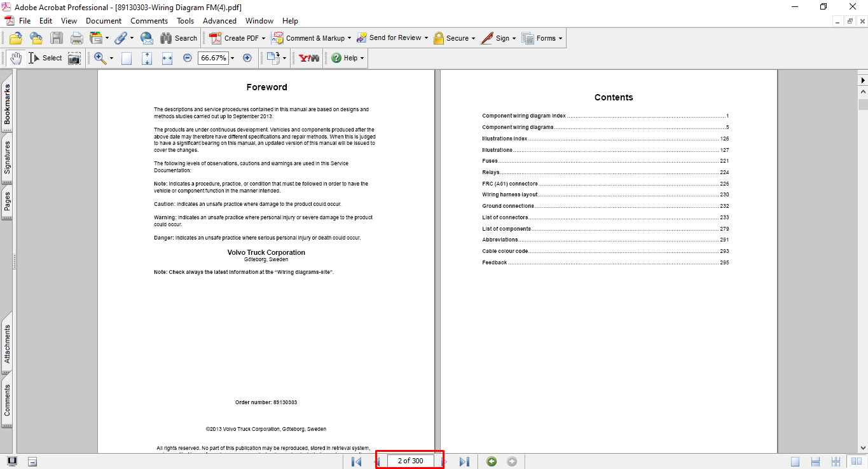Viewport: 868px width, 469px height.
Task: Click the Save floppy disk icon
Action: (57, 38)
